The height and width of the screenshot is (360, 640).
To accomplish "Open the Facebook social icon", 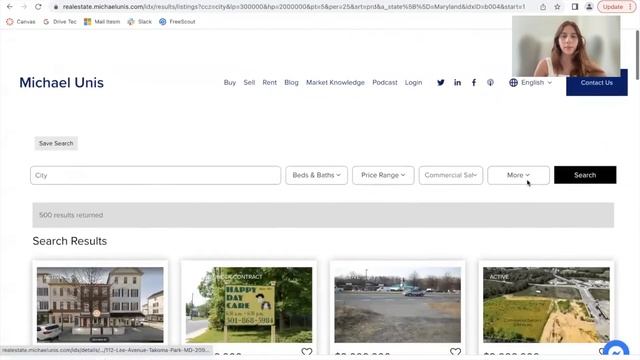I will 474,82.
